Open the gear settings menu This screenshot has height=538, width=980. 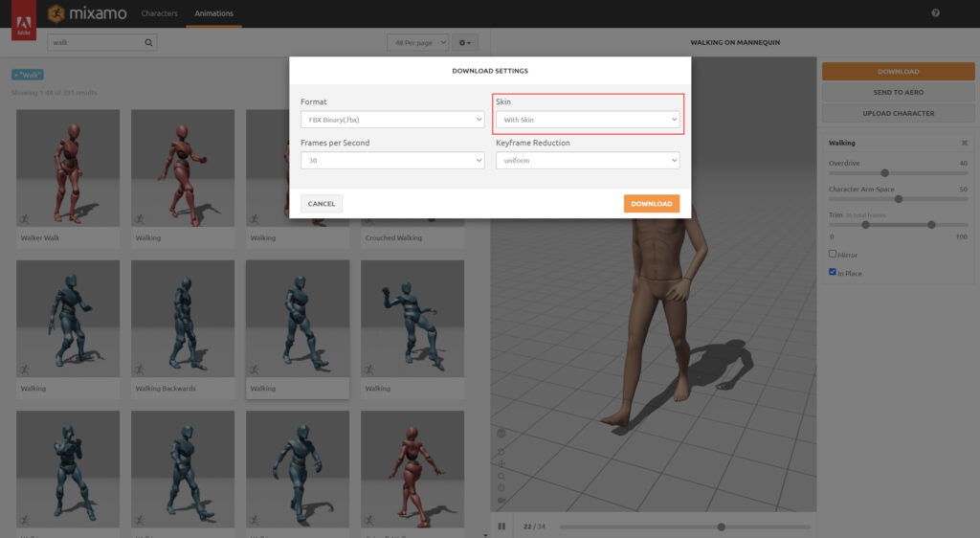click(x=465, y=43)
